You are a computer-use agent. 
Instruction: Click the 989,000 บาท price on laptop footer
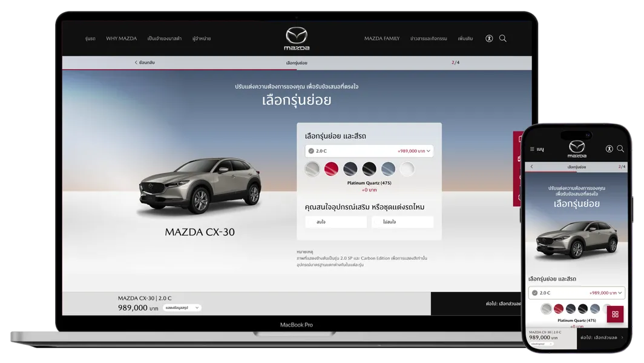coord(138,308)
